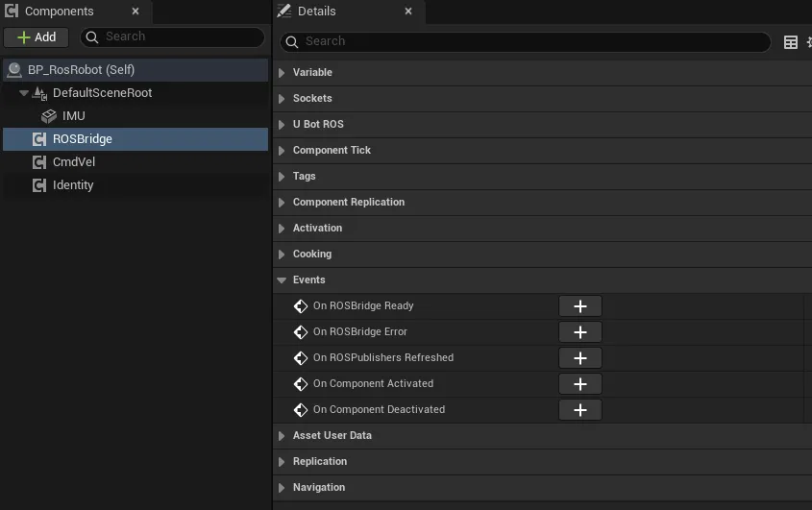Focus the Components panel search field
812x510 pixels.
(x=172, y=36)
